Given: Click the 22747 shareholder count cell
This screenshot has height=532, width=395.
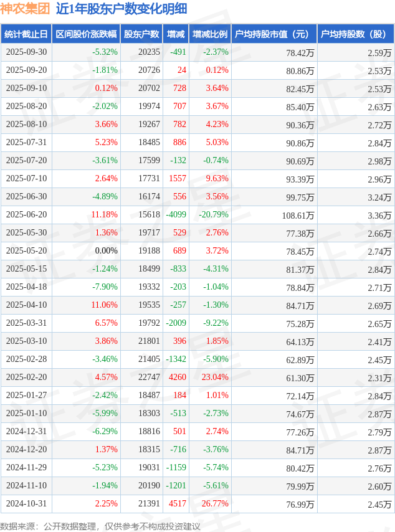Looking at the screenshot, I should coord(149,378).
